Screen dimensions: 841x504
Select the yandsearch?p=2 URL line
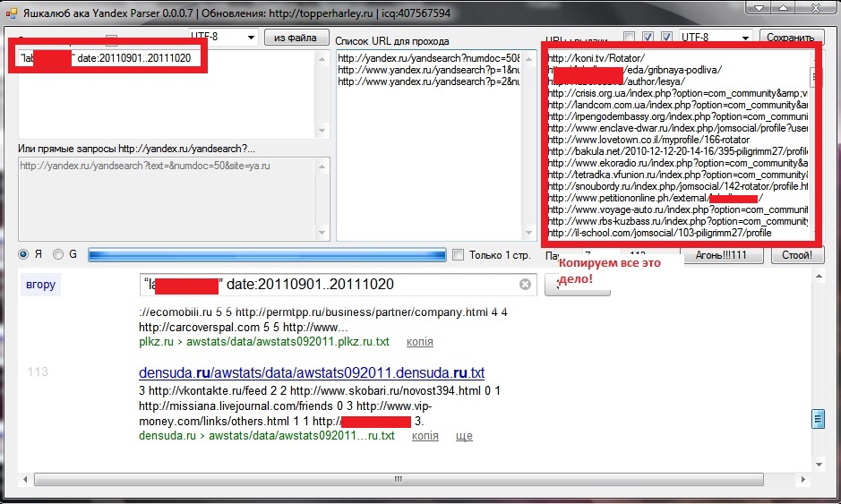pos(429,82)
